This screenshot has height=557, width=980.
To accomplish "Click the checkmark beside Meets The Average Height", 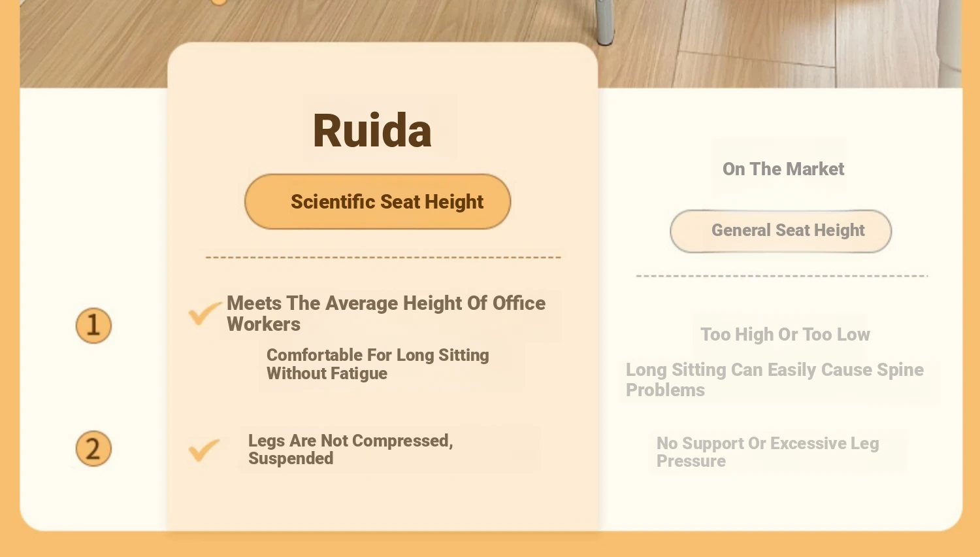I will tap(204, 313).
